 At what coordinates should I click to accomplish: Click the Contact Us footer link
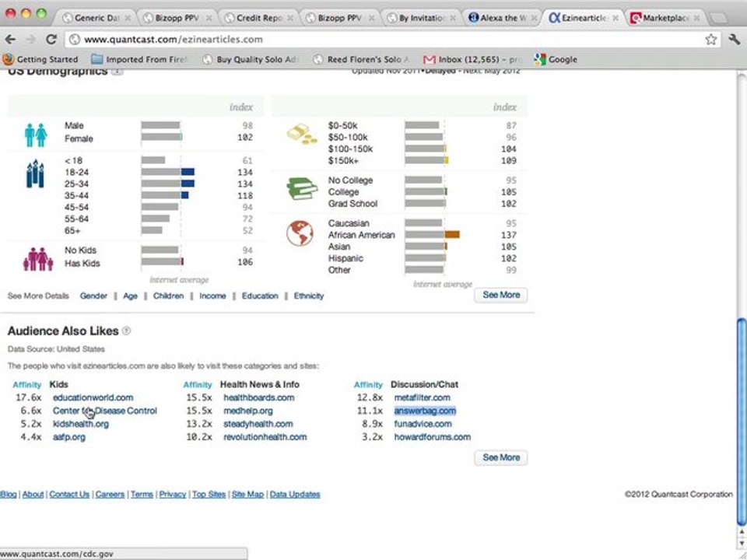tap(69, 495)
